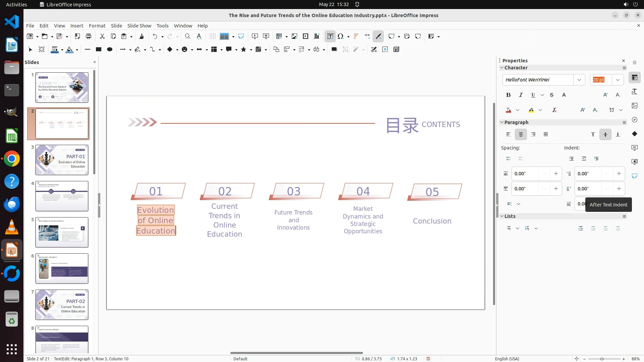
Task: Click the CONTENTS title text
Action: click(440, 124)
